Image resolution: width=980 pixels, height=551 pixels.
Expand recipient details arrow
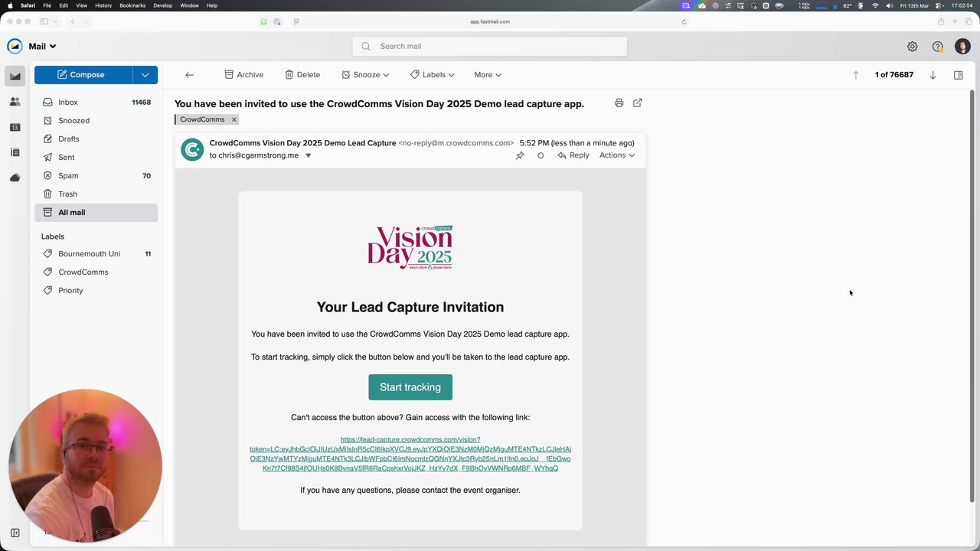point(309,155)
